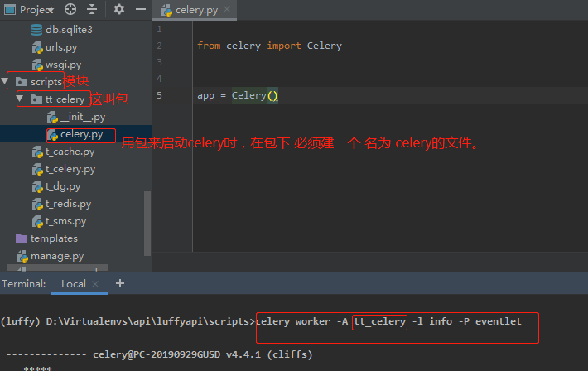Click the scripts folder icon

[22, 82]
